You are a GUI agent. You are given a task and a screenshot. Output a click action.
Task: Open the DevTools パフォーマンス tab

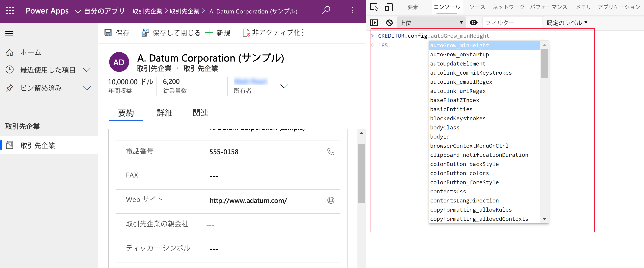click(x=549, y=7)
